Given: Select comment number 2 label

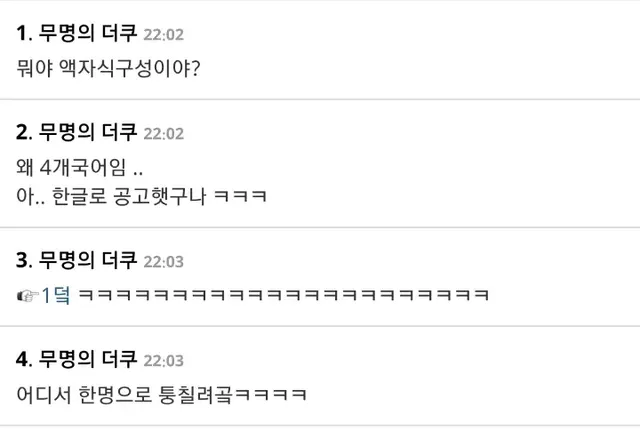Looking at the screenshot, I should 24,132.
